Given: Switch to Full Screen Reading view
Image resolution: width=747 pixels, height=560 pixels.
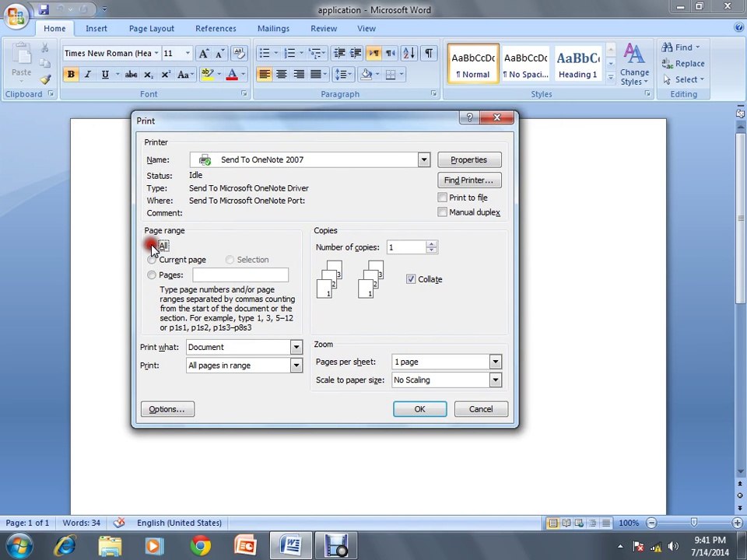Looking at the screenshot, I should click(x=566, y=523).
